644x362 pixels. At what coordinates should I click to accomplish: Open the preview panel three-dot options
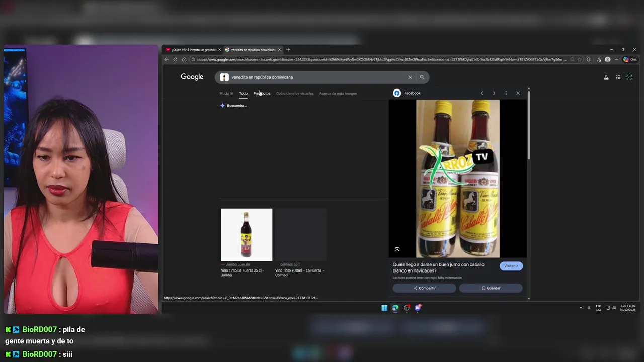pos(506,93)
